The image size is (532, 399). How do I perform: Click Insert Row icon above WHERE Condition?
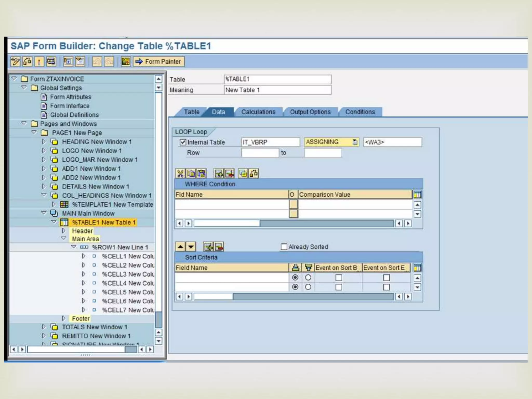pyautogui.click(x=219, y=174)
